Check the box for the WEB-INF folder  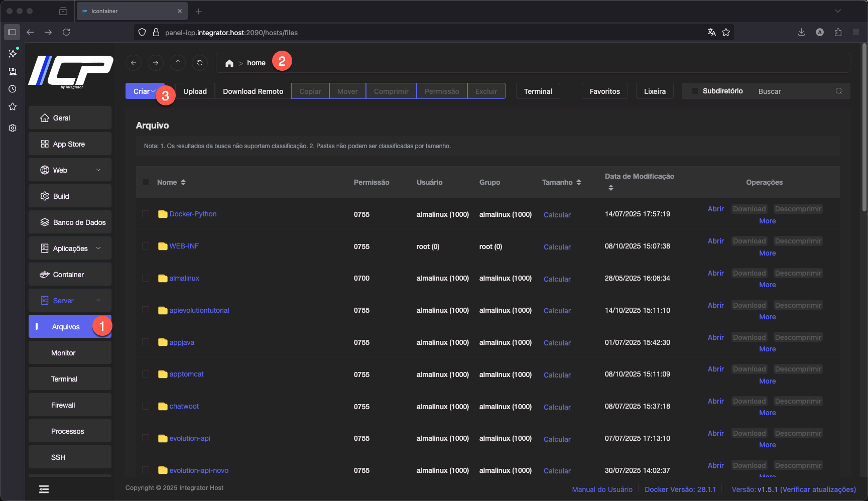coord(146,246)
